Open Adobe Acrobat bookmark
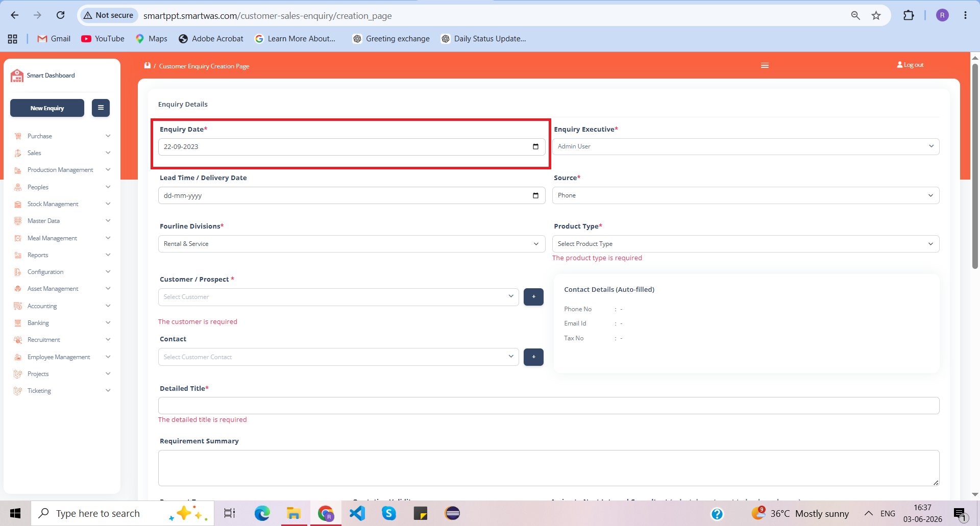Viewport: 980px width, 526px height. click(211, 39)
